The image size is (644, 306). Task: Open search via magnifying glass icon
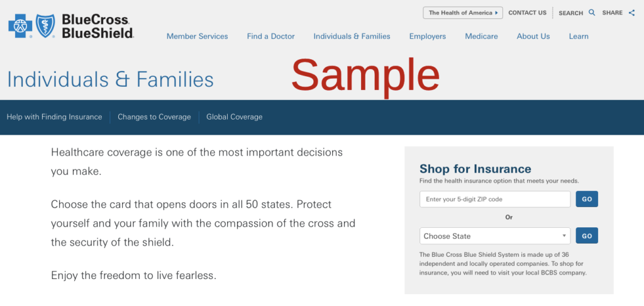[x=592, y=13]
